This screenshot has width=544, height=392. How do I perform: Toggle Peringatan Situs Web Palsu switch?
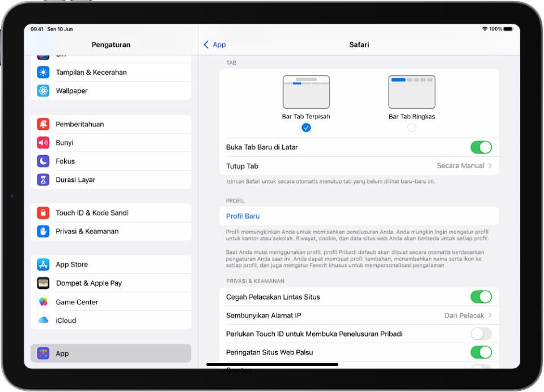pyautogui.click(x=481, y=352)
